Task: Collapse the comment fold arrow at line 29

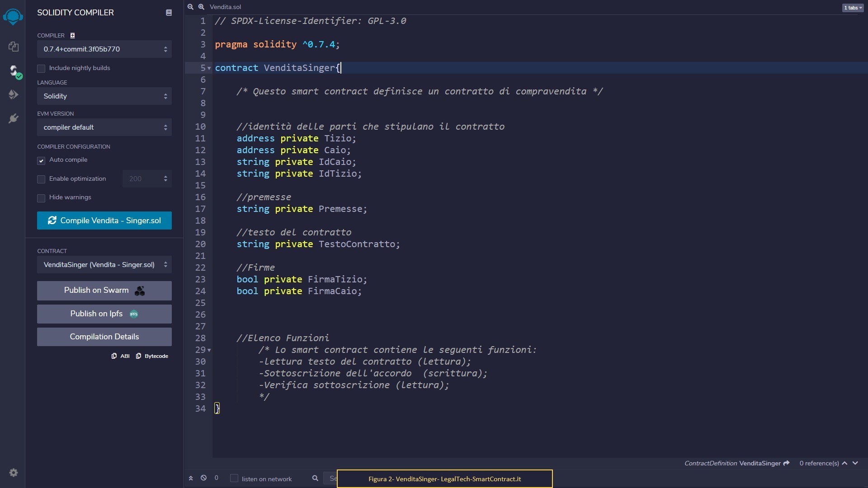Action: tap(209, 350)
